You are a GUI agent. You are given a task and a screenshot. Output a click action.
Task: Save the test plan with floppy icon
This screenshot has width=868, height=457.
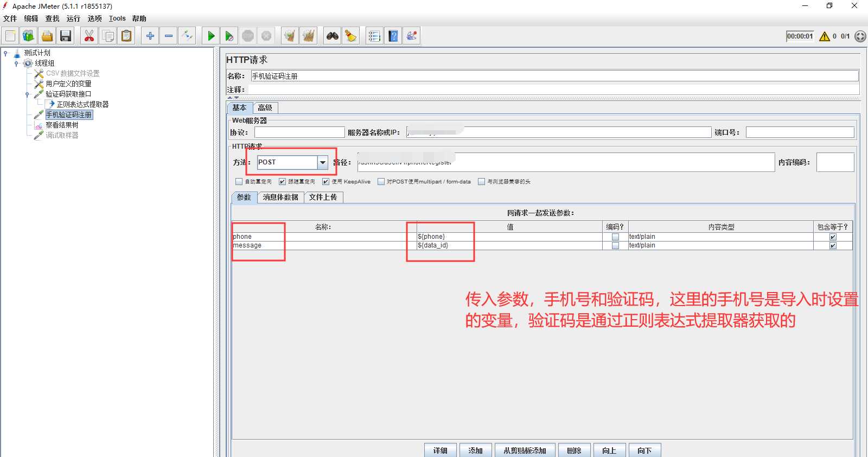pyautogui.click(x=66, y=36)
